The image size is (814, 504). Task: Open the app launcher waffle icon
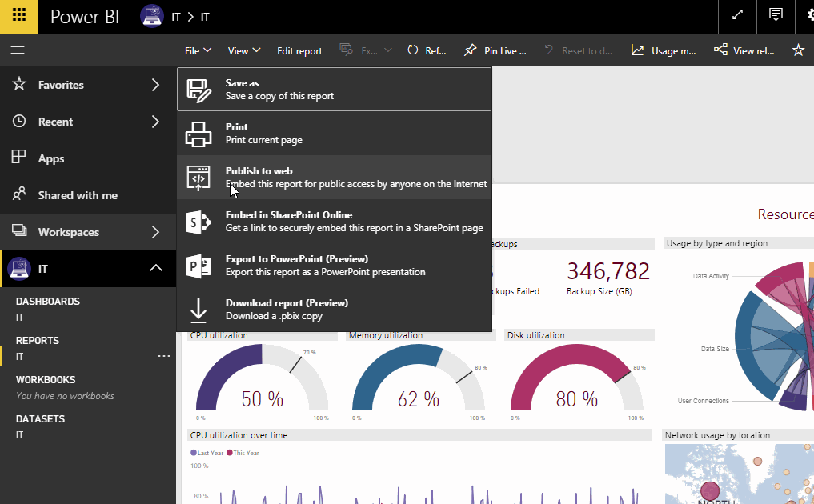click(19, 14)
